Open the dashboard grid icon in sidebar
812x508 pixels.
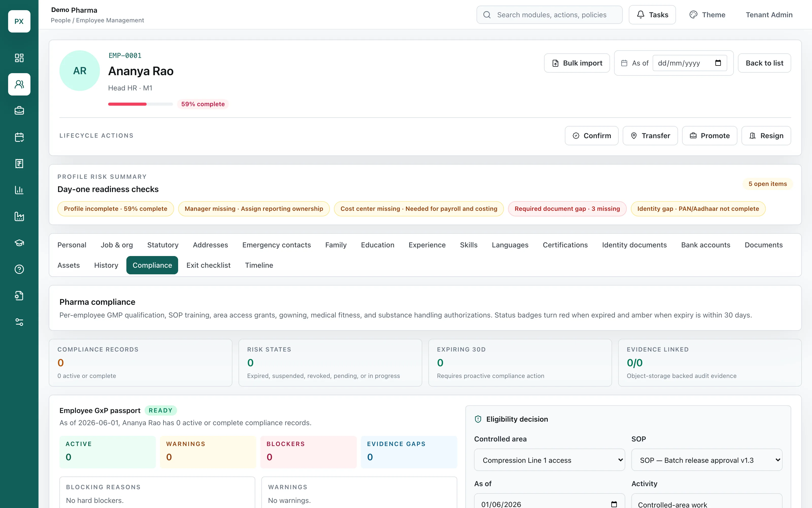(19, 58)
